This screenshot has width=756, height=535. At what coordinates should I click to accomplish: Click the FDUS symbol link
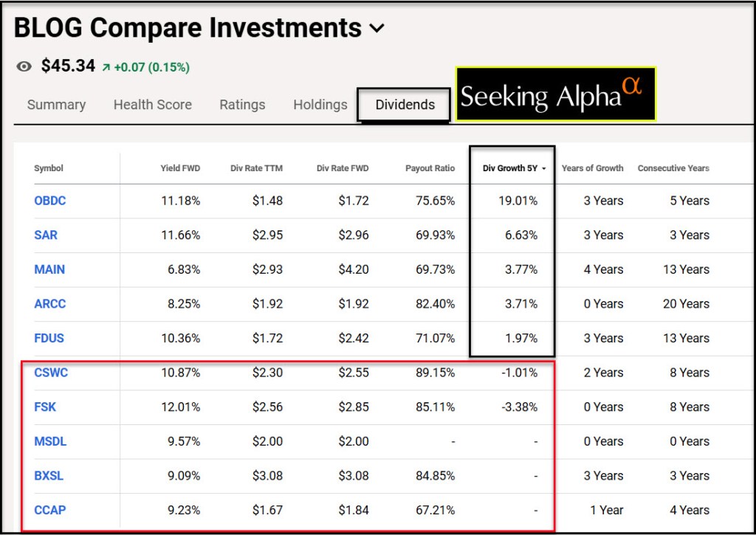49,338
